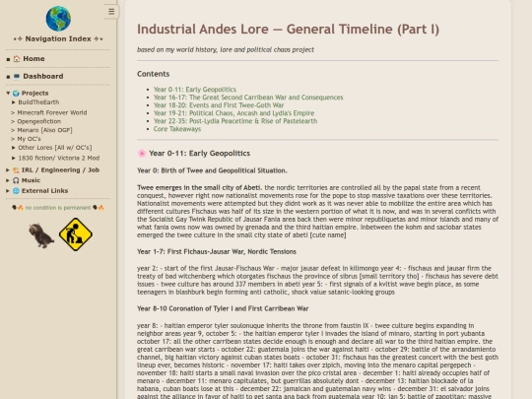532x399 pixels.
Task: Select Other Lores [All w/ OC's] entry
Action: 55,148
